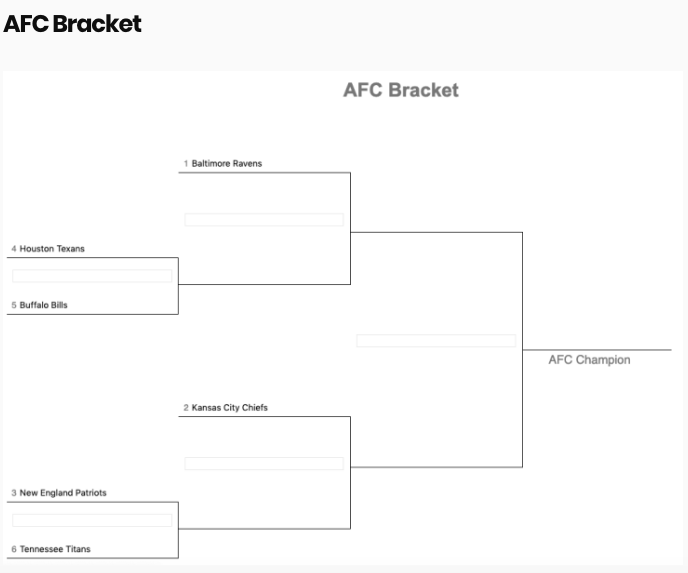Click seed number 1 beside Baltimore Ravens
The height and width of the screenshot is (573, 688).
pyautogui.click(x=186, y=164)
